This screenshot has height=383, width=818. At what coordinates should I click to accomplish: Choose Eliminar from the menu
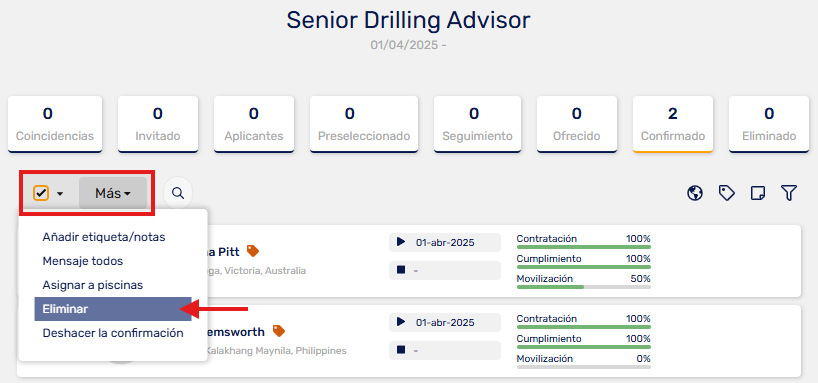(113, 309)
